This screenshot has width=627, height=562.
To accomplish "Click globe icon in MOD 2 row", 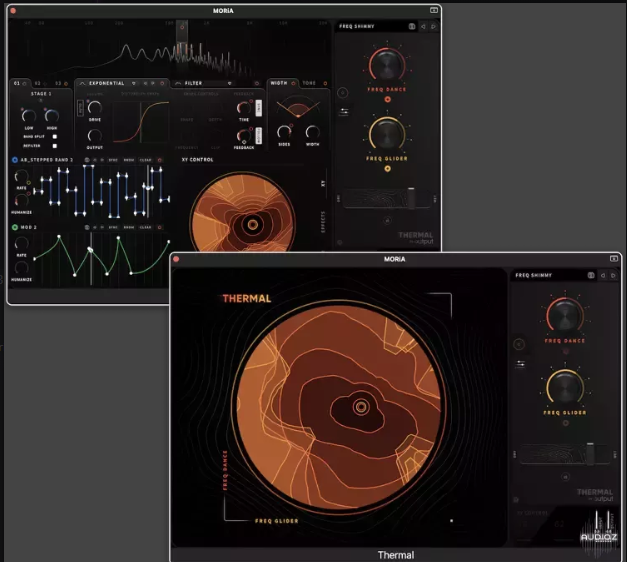I will [87, 227].
